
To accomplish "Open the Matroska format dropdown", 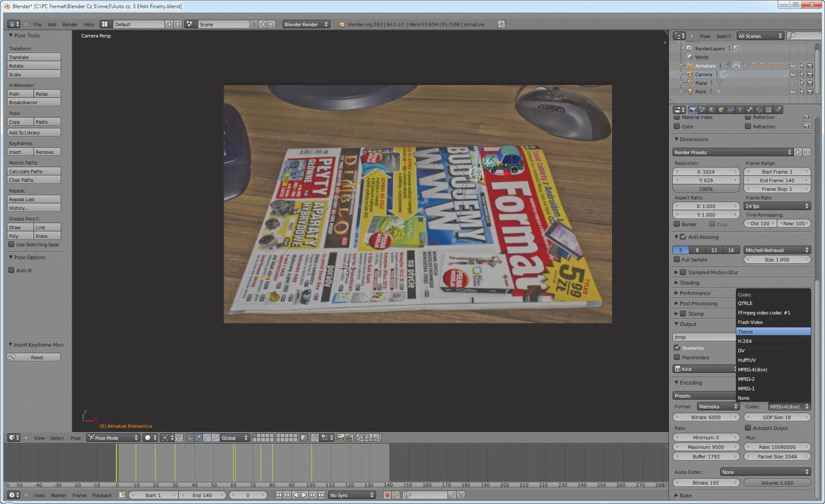I will [x=717, y=407].
